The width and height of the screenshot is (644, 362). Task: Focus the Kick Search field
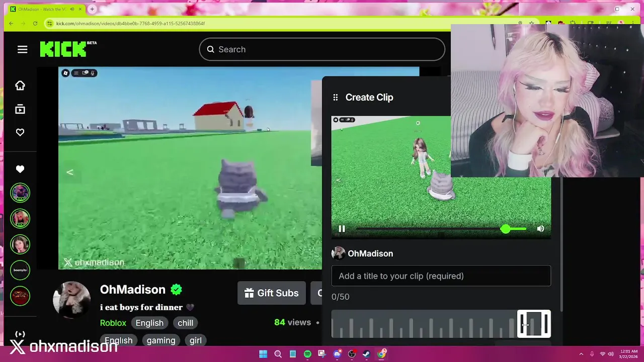[322, 49]
